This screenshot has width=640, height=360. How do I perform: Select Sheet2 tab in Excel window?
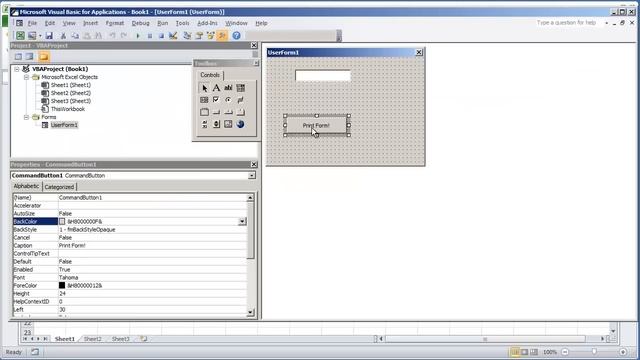tap(93, 339)
